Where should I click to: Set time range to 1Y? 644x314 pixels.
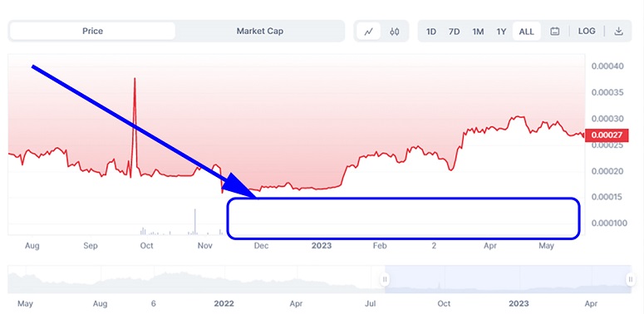click(x=501, y=32)
